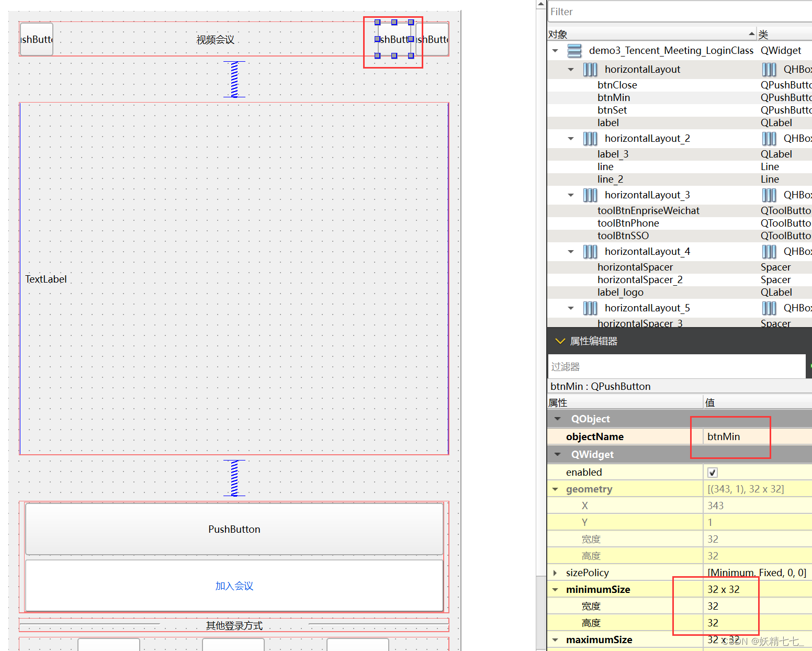Toggle the enabled checkbox
This screenshot has height=651, width=812.
click(x=713, y=473)
